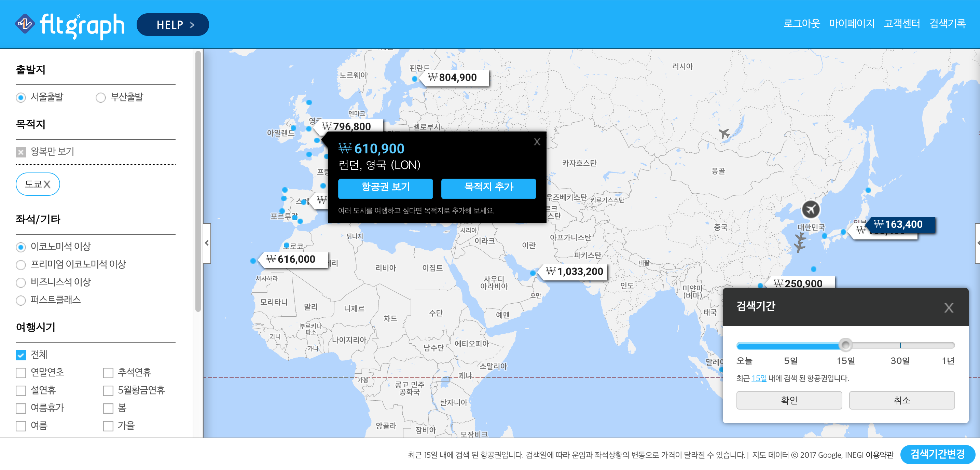Select 비즈니스석 이상 seat option

coord(21,282)
